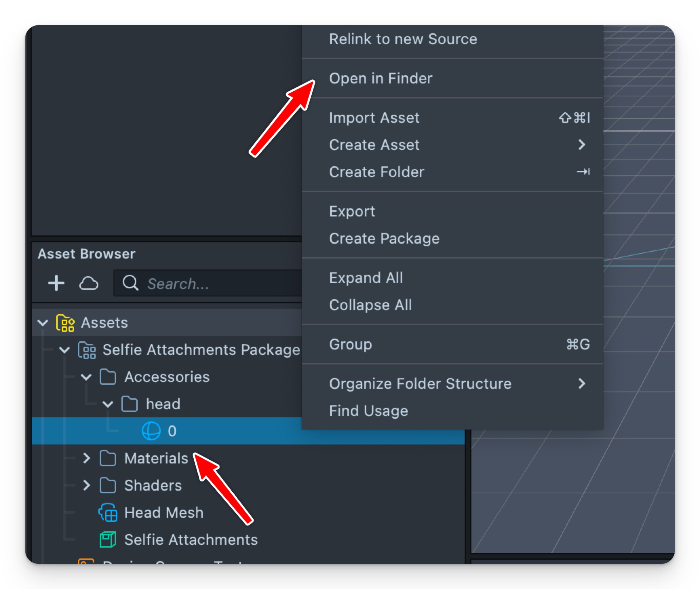
Task: Select the Head Mesh tree item
Action: 164,513
